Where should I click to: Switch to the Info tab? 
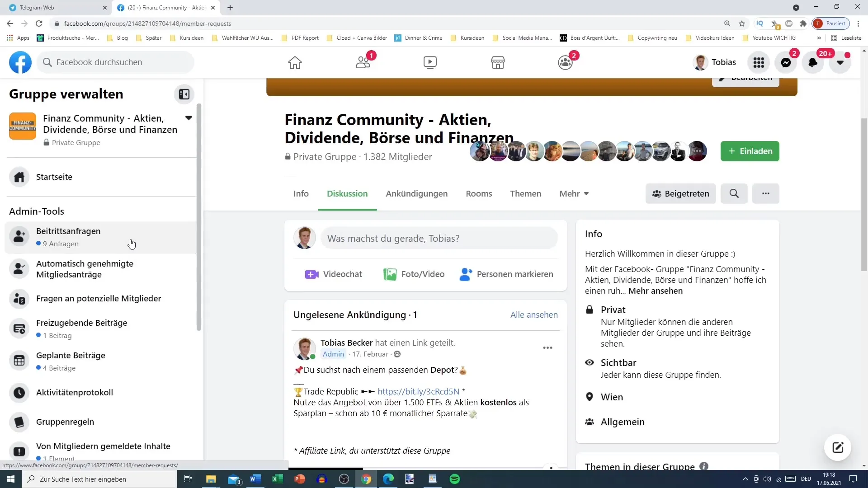pos(301,193)
